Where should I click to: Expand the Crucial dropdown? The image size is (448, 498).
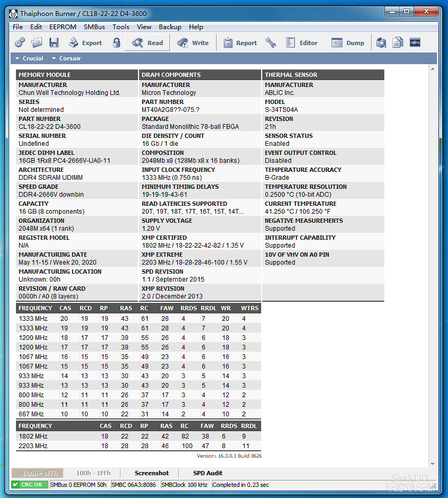[29, 58]
